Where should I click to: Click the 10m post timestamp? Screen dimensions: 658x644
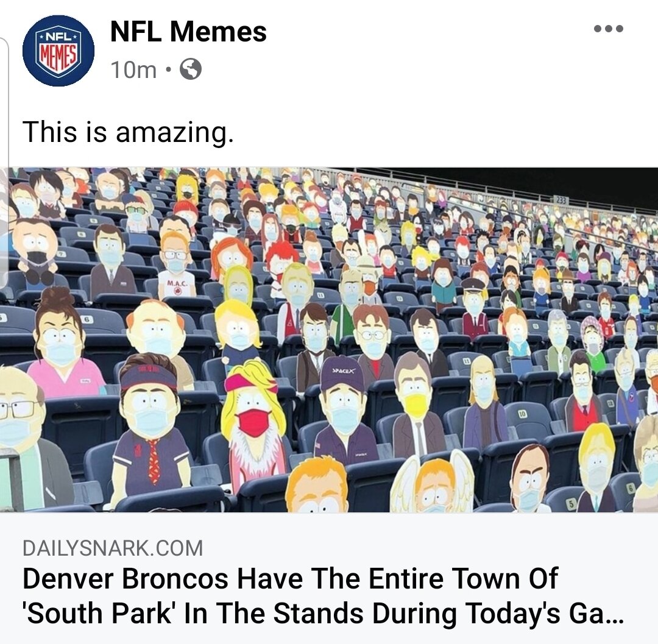pos(133,69)
